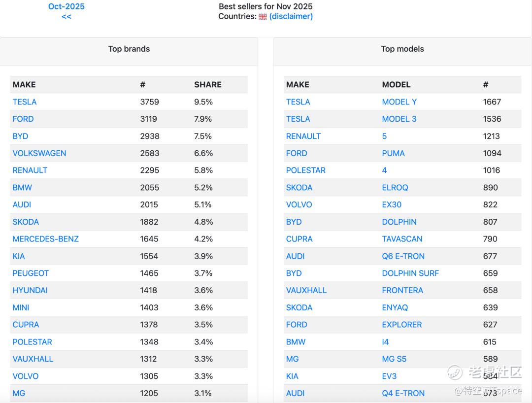The height and width of the screenshot is (403, 532).
Task: Open the PUMA model link
Action: pos(393,153)
